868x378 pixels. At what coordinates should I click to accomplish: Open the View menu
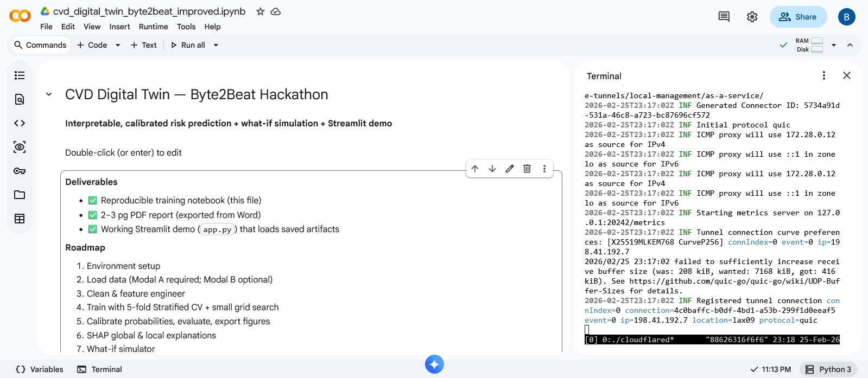click(x=92, y=27)
